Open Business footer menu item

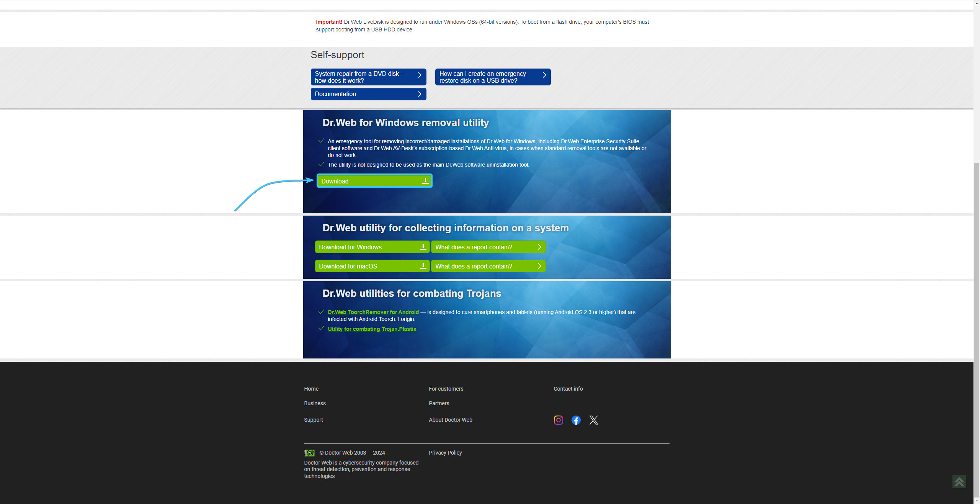[315, 403]
